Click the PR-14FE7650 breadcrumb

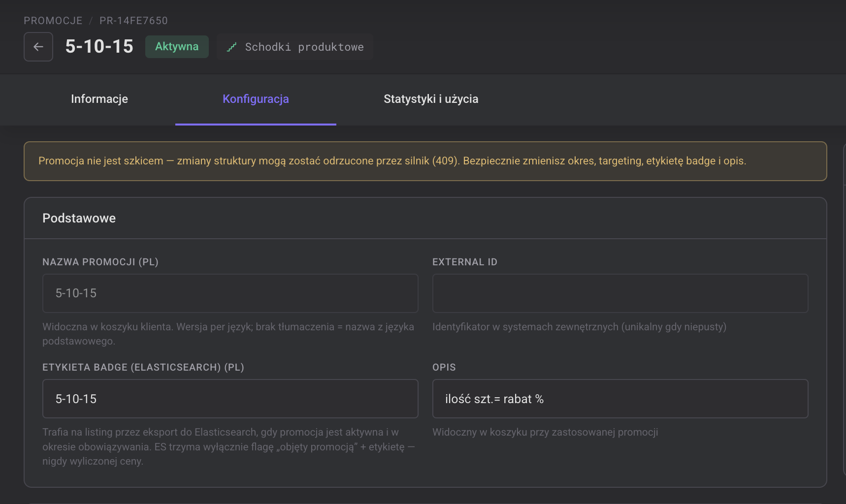133,21
